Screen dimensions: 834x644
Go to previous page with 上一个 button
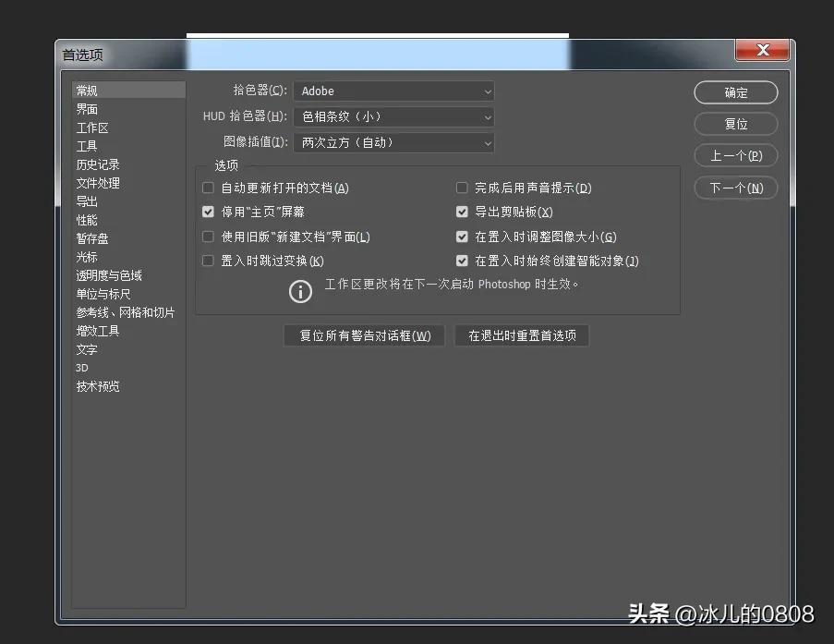tap(735, 155)
